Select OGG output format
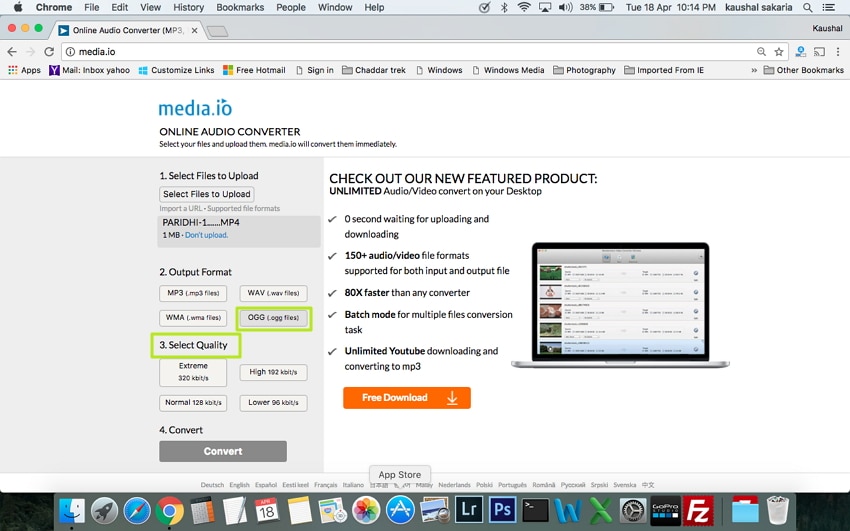The height and width of the screenshot is (531, 850). [273, 318]
